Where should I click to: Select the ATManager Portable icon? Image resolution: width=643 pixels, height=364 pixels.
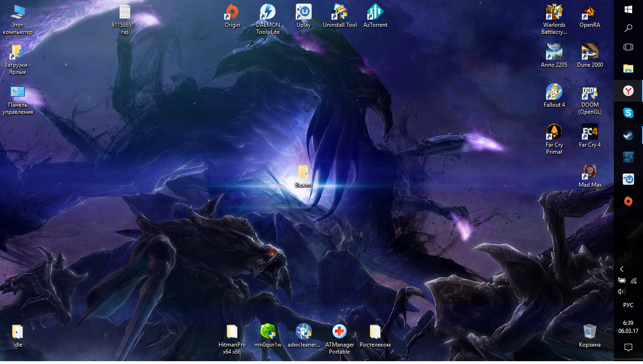339,339
